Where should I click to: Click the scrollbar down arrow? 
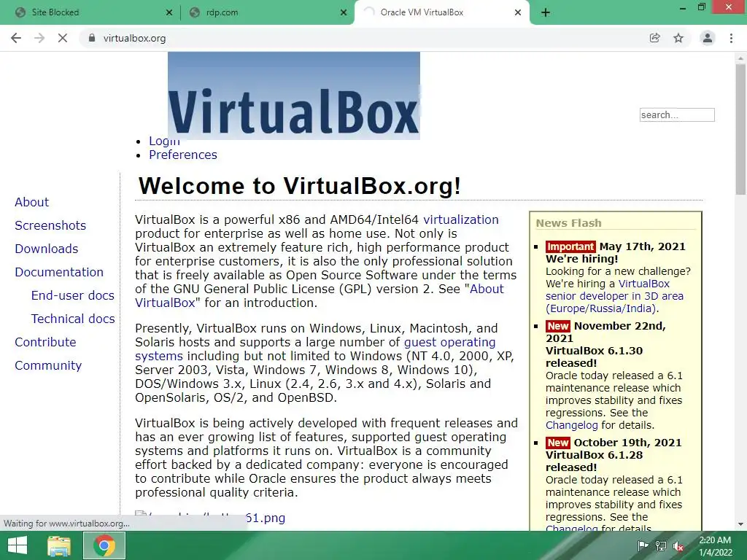[740, 524]
